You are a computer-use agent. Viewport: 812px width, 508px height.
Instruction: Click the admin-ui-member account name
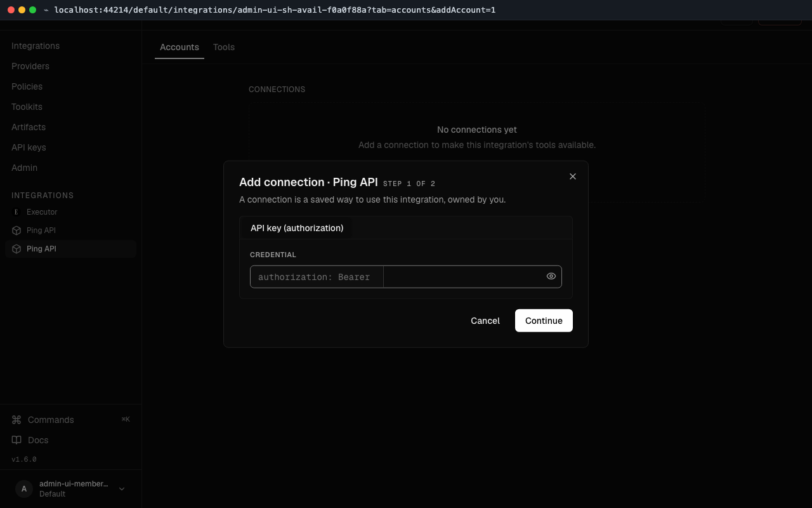(x=74, y=484)
